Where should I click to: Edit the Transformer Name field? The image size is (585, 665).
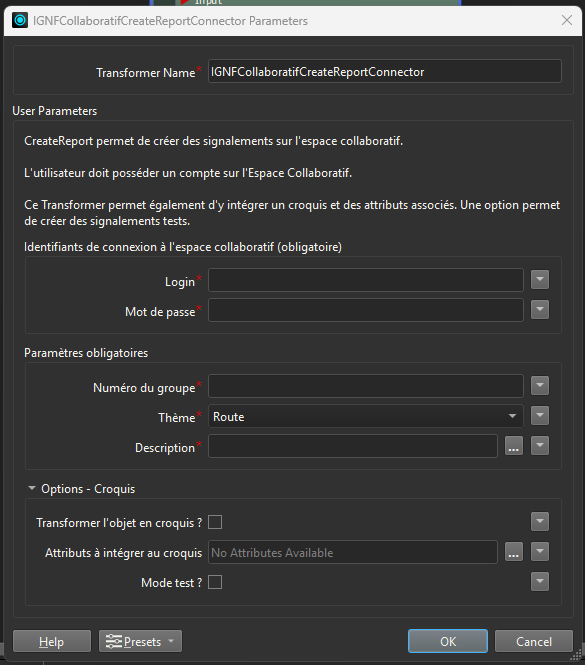coord(385,71)
